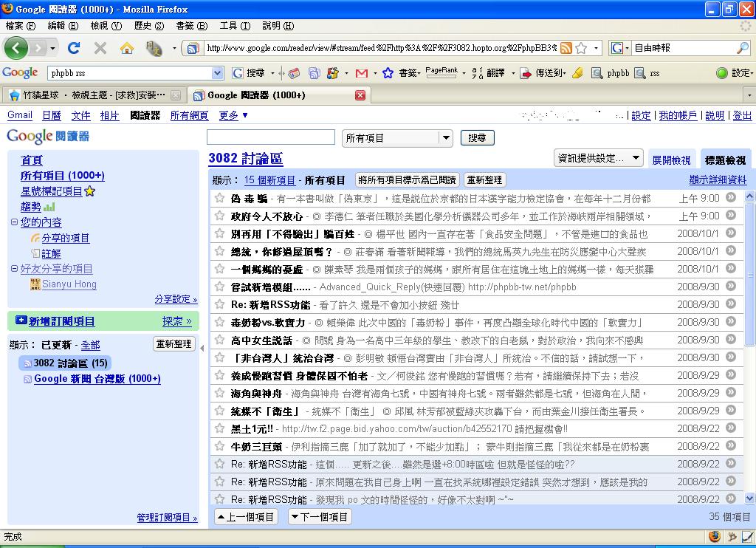Open the 工具 menu

(x=235, y=26)
